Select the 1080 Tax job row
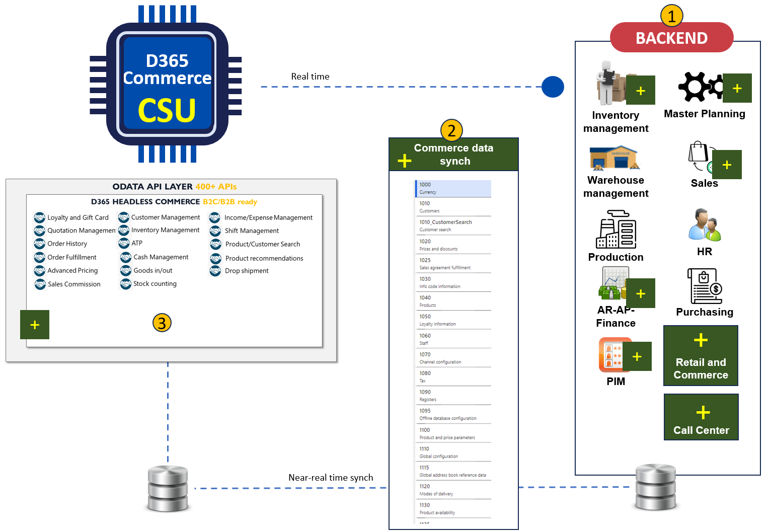 [x=453, y=376]
